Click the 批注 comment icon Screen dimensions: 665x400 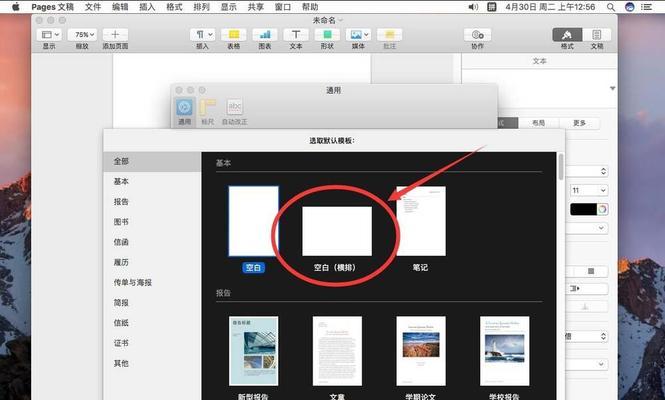(x=389, y=35)
